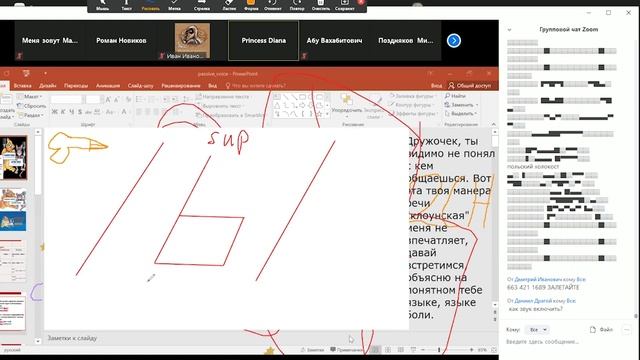Open the Вид ribbon tab
The image size is (640, 360).
pyautogui.click(x=212, y=86)
